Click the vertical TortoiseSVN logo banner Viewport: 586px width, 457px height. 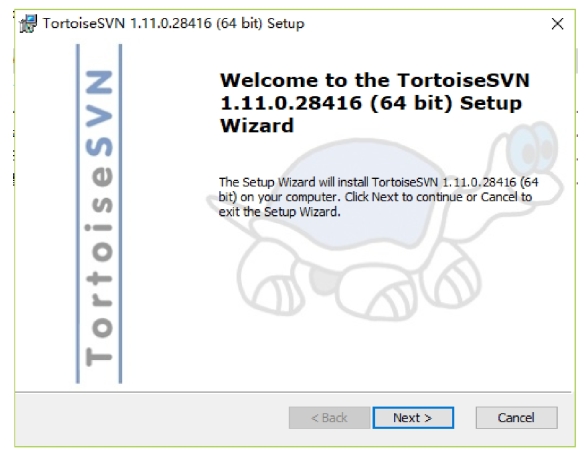[x=99, y=214]
